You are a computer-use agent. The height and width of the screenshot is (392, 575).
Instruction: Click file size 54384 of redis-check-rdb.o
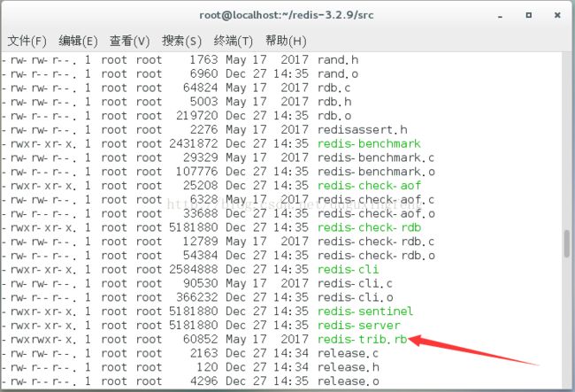coord(200,255)
